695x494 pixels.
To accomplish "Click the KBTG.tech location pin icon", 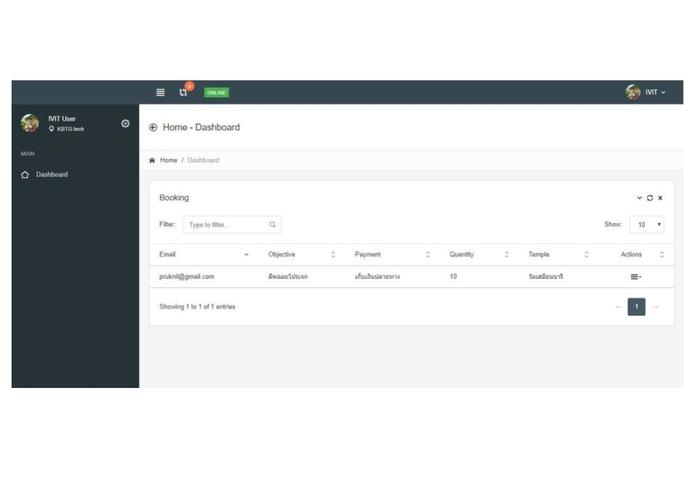I will pos(51,129).
